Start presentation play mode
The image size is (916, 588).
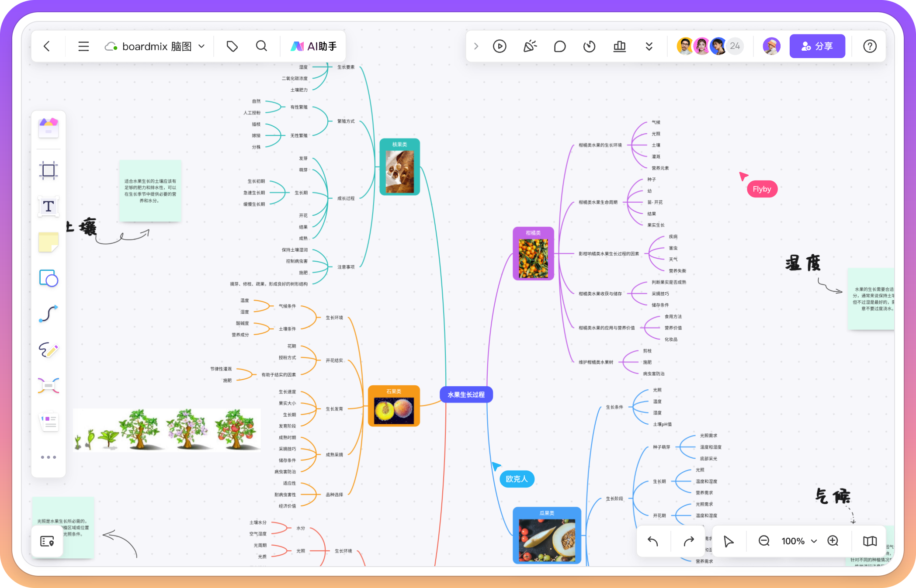coord(500,46)
